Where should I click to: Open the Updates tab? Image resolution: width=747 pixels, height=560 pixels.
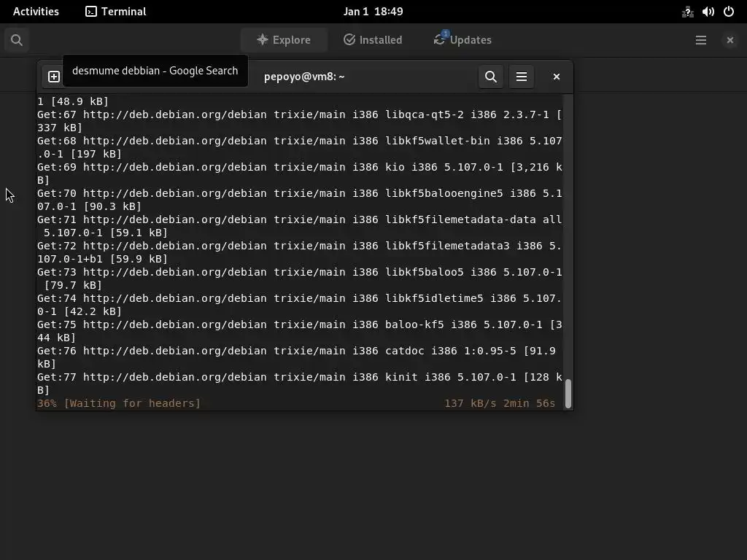pos(462,40)
